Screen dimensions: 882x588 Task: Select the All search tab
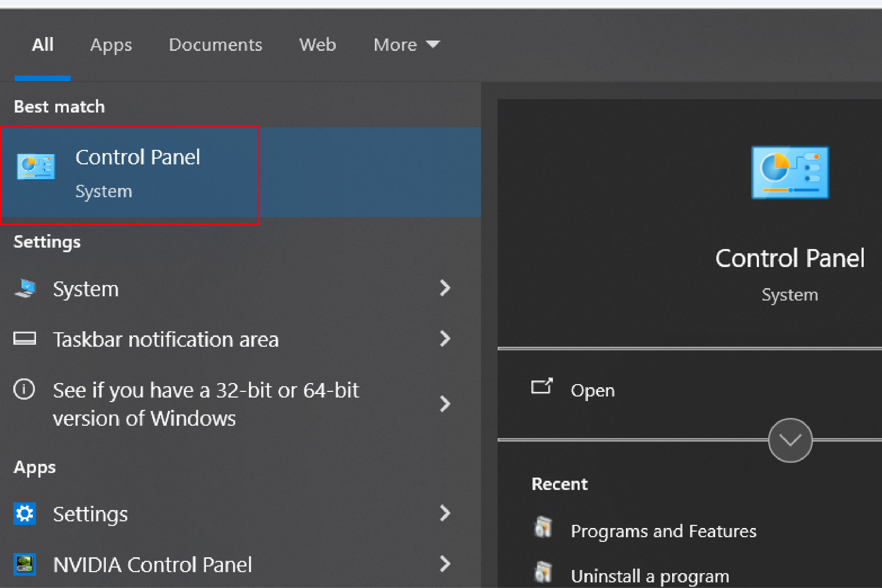[x=43, y=45]
